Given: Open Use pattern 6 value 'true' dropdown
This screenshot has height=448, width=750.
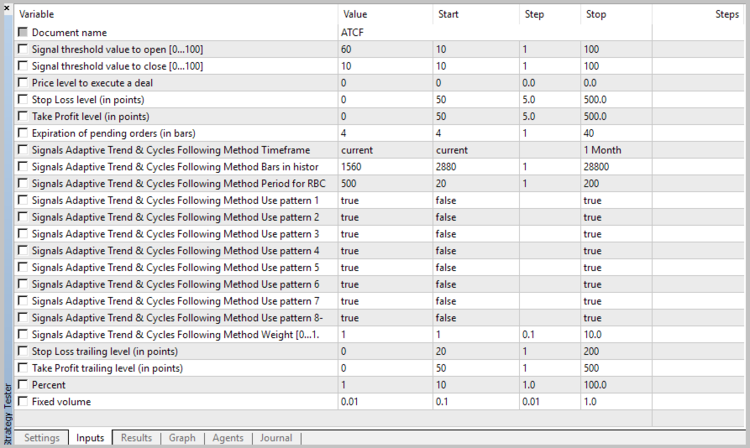Looking at the screenshot, I should (x=386, y=284).
